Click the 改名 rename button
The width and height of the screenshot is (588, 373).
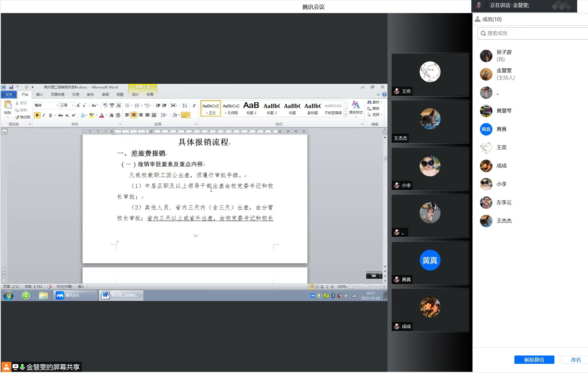576,360
